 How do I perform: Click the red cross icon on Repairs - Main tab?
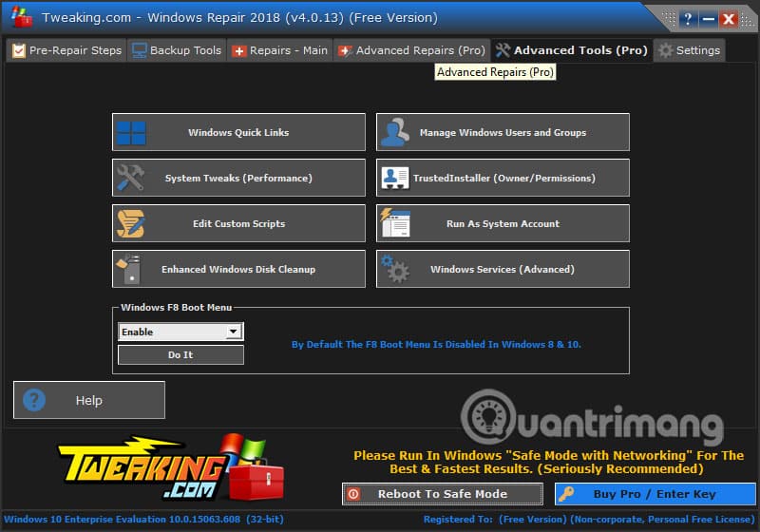click(x=239, y=51)
